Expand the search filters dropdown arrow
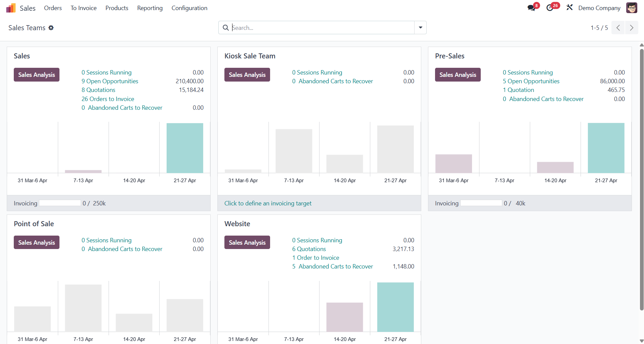The image size is (644, 344). coord(420,28)
